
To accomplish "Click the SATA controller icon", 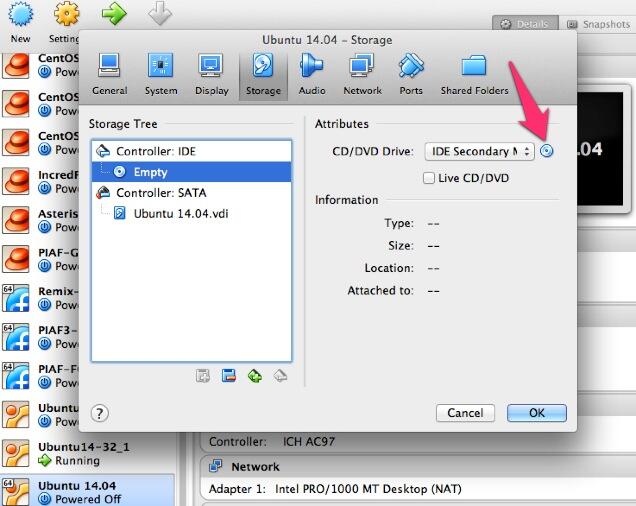I will coord(103,192).
